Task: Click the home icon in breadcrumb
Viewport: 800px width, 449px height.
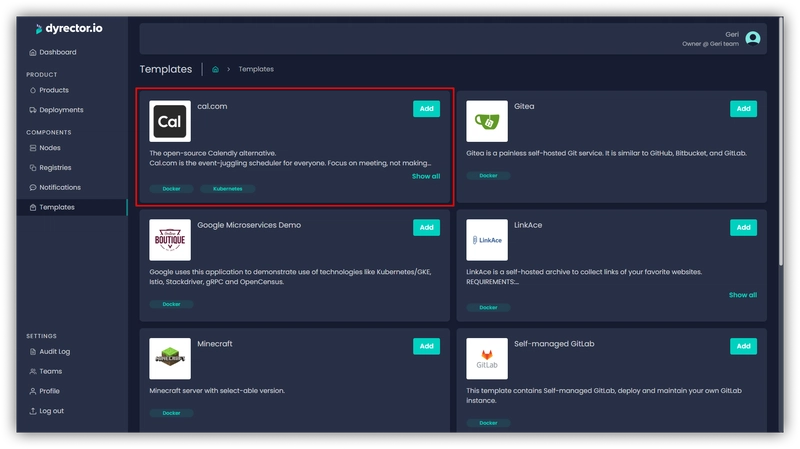Action: [215, 69]
